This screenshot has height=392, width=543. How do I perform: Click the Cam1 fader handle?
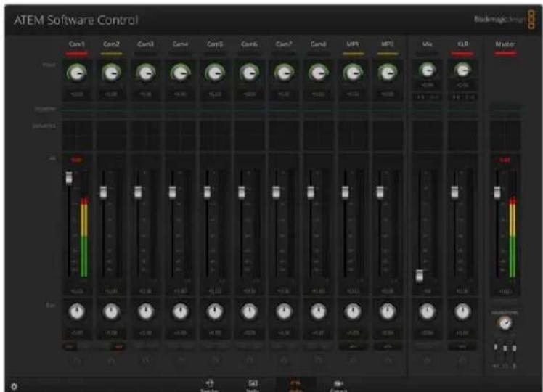click(x=69, y=178)
